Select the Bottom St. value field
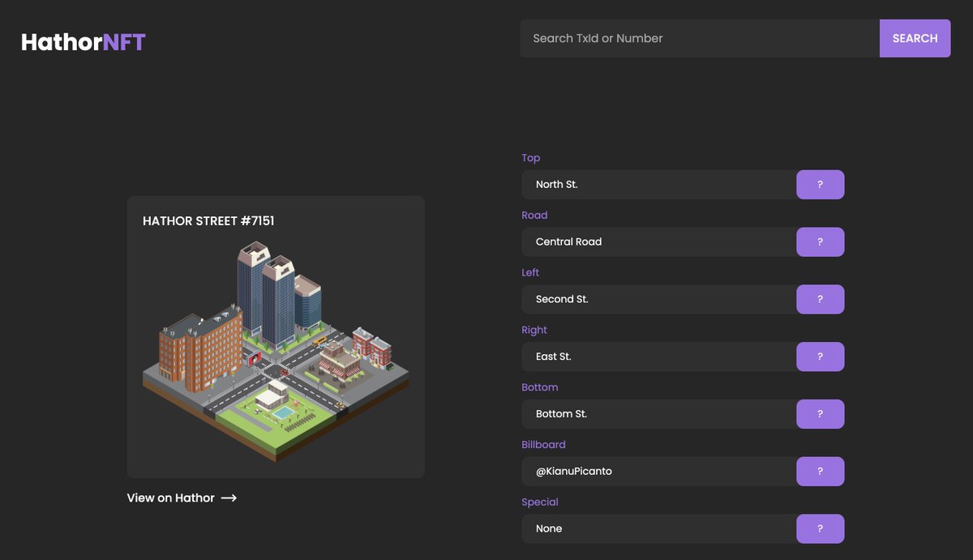Viewport: 973px width, 560px height. coord(658,414)
